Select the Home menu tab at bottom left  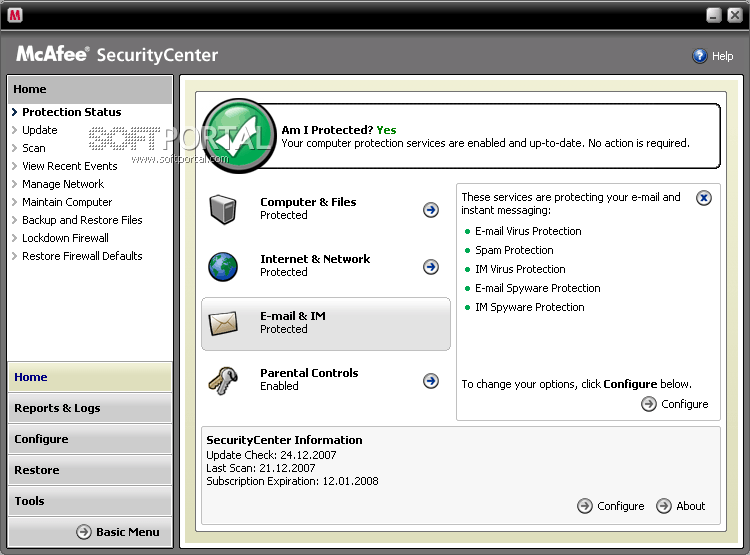click(x=90, y=377)
